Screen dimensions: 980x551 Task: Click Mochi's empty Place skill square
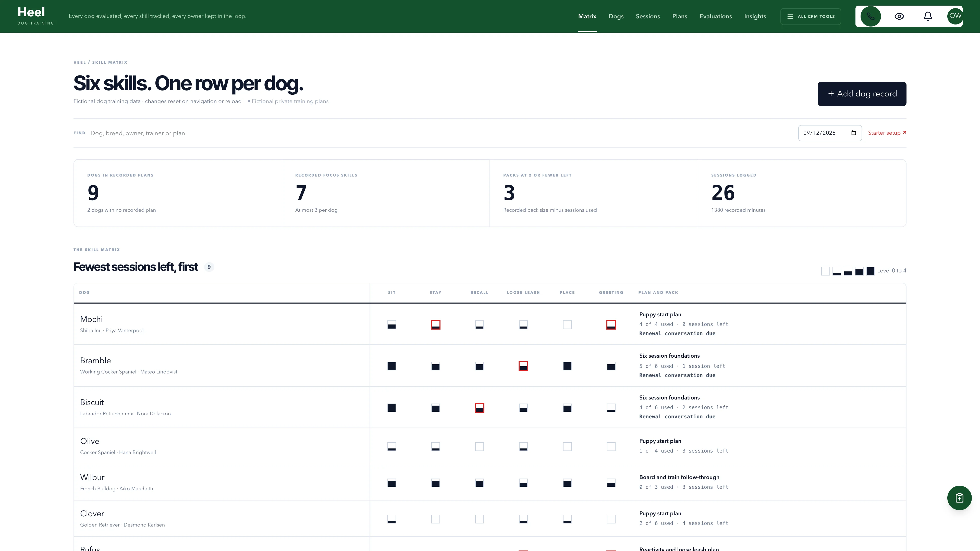(567, 325)
